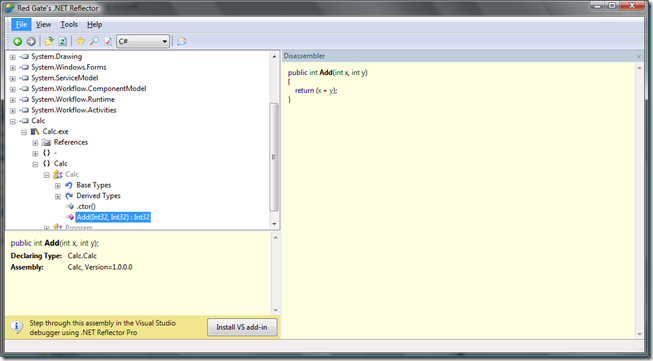Click the tree pane scroll up arrow
The height and width of the screenshot is (361, 653).
274,57
